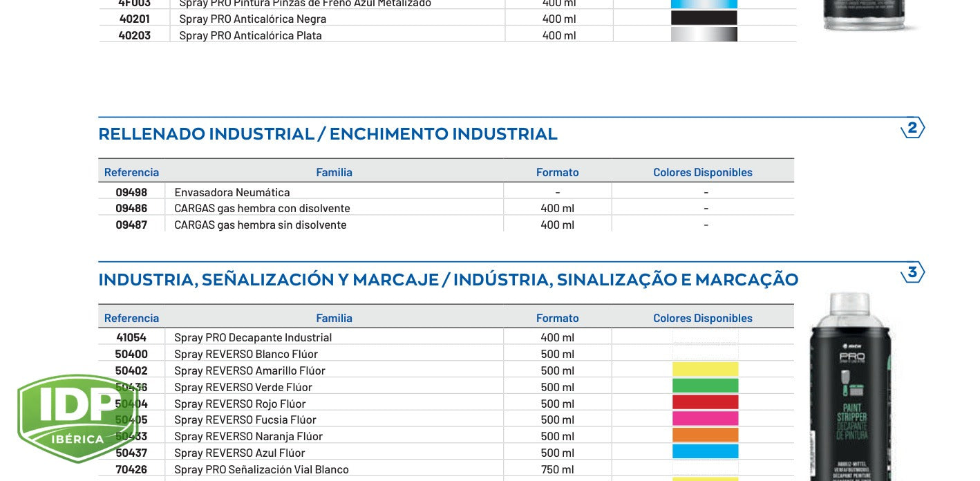This screenshot has width=980, height=481.
Task: Click 'Spray PRO Anticalórica Plata'
Action: click(250, 35)
